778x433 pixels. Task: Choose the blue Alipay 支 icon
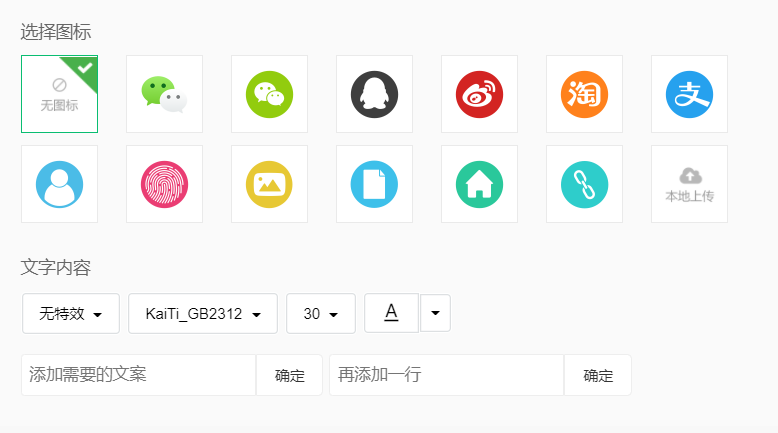(690, 94)
